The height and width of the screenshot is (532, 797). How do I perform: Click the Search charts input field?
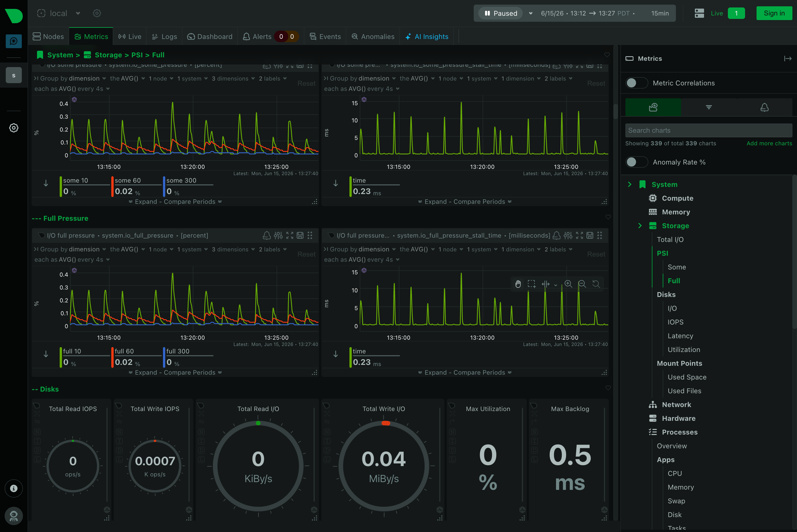709,130
